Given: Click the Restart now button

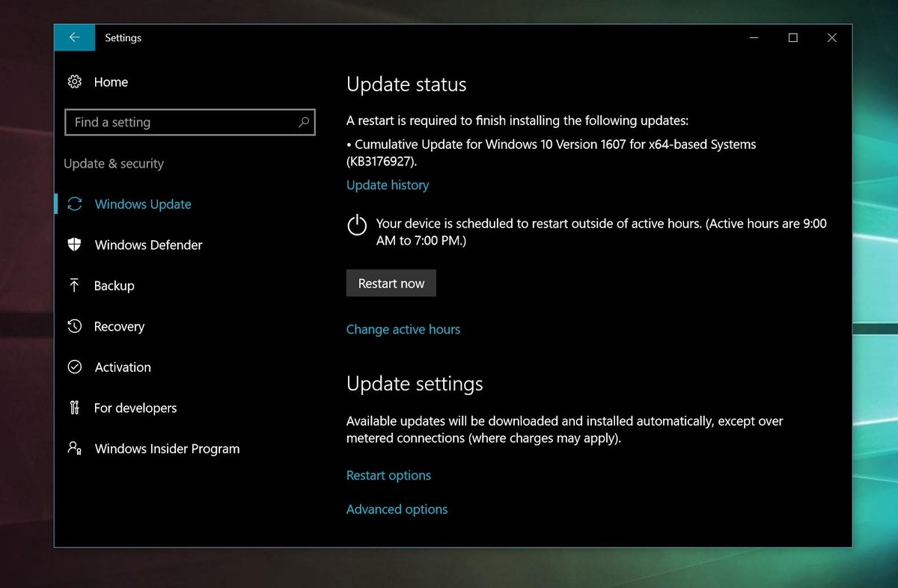Looking at the screenshot, I should point(391,284).
